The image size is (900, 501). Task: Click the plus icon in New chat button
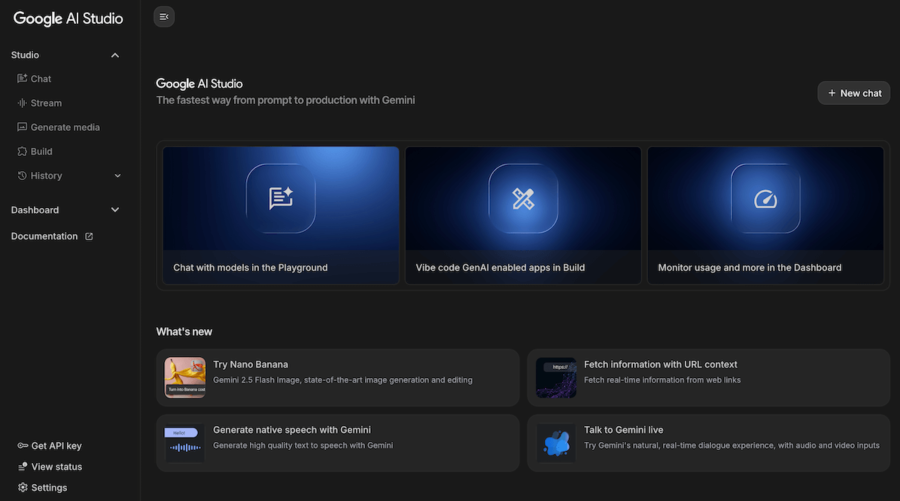click(832, 93)
